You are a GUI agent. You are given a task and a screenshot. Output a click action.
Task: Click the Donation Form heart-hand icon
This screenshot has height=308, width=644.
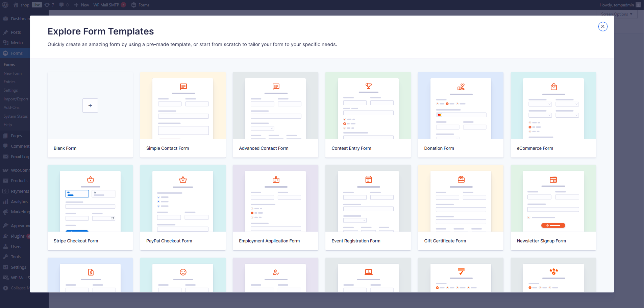point(461,87)
